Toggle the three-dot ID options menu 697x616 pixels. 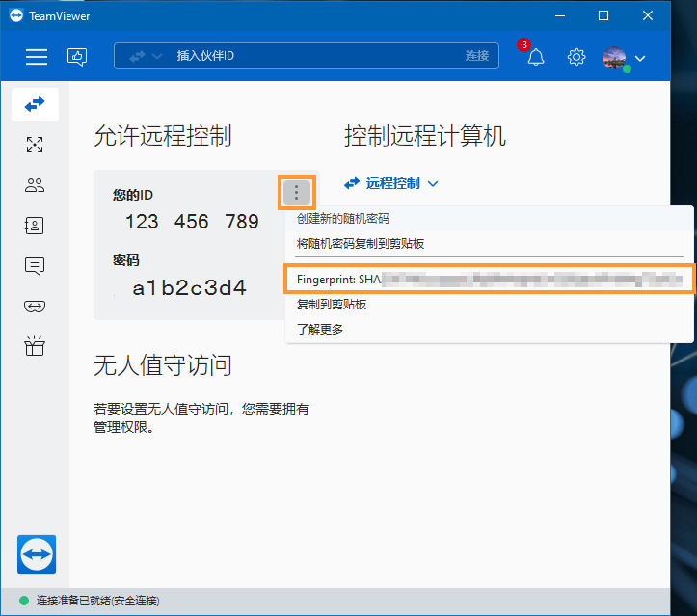click(297, 193)
